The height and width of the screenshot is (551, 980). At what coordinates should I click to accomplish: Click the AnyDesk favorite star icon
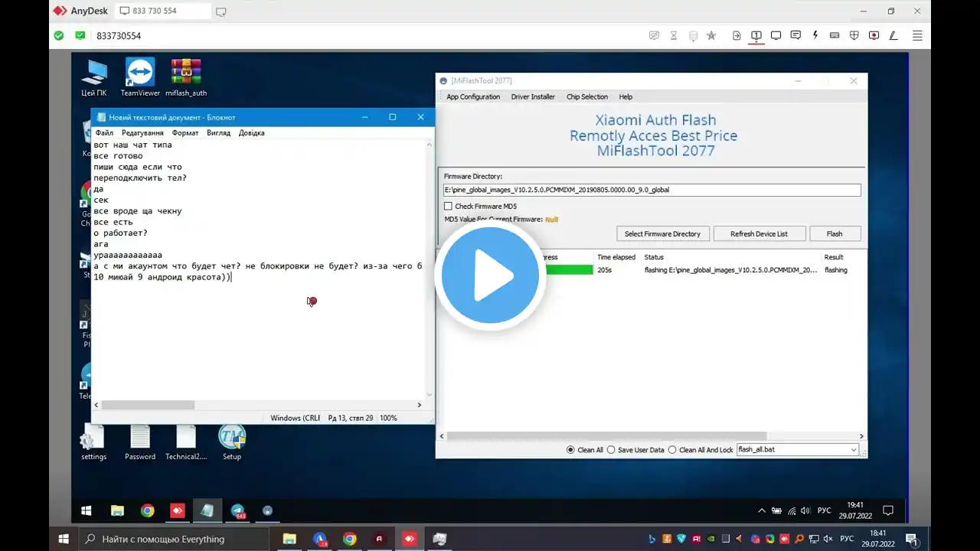711,35
